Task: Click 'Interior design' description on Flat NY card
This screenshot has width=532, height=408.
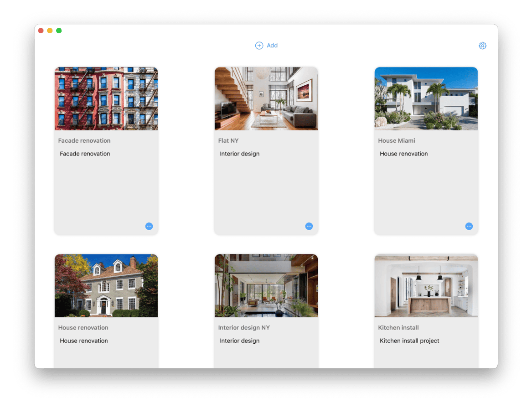Action: (x=239, y=154)
